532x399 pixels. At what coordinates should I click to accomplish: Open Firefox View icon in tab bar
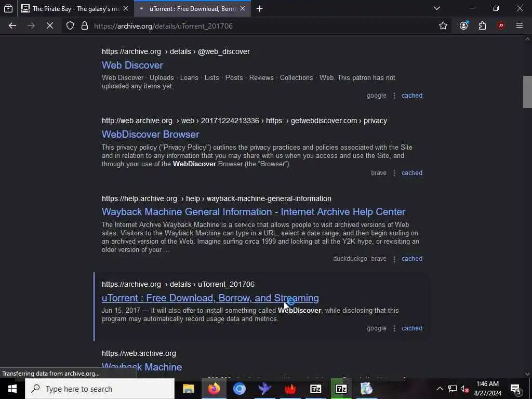[x=8, y=8]
